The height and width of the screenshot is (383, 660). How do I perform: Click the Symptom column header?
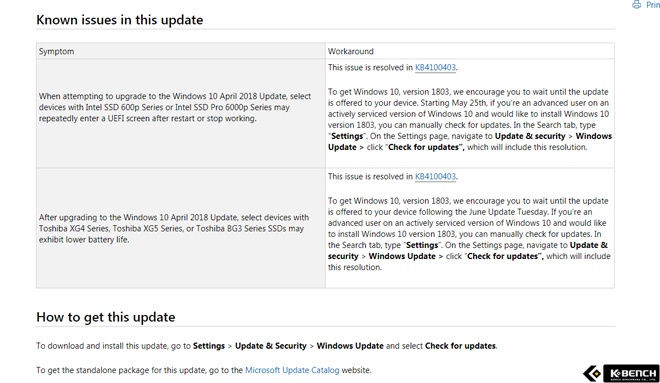[x=56, y=51]
